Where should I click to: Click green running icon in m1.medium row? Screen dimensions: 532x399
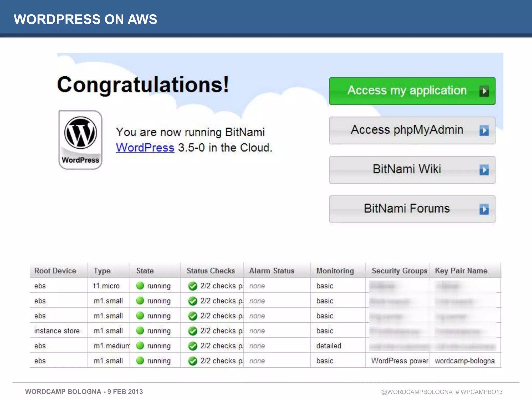[140, 345]
